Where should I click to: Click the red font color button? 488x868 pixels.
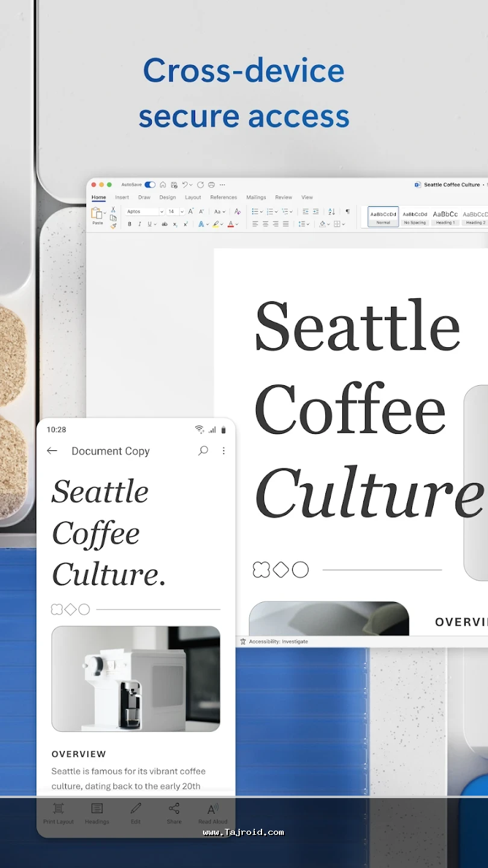[x=231, y=224]
